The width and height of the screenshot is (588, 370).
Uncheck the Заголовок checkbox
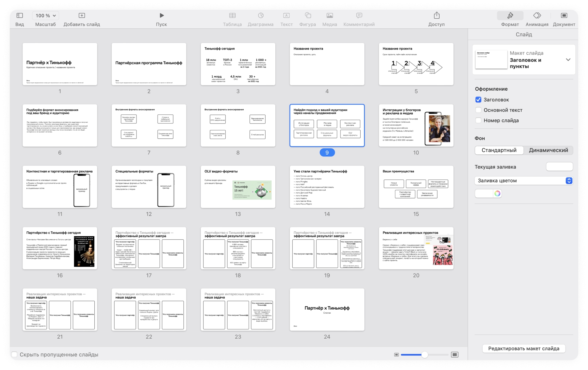pyautogui.click(x=478, y=100)
